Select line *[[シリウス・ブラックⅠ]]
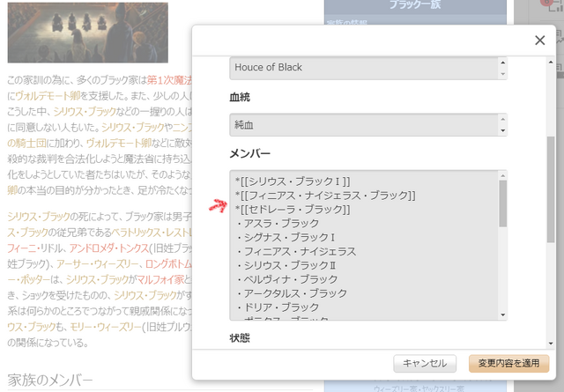This screenshot has height=392, width=564. click(293, 181)
